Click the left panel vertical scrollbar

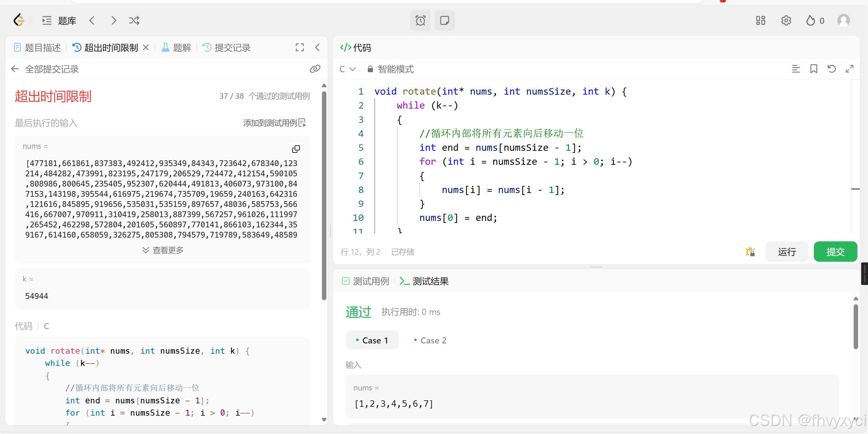[324, 196]
